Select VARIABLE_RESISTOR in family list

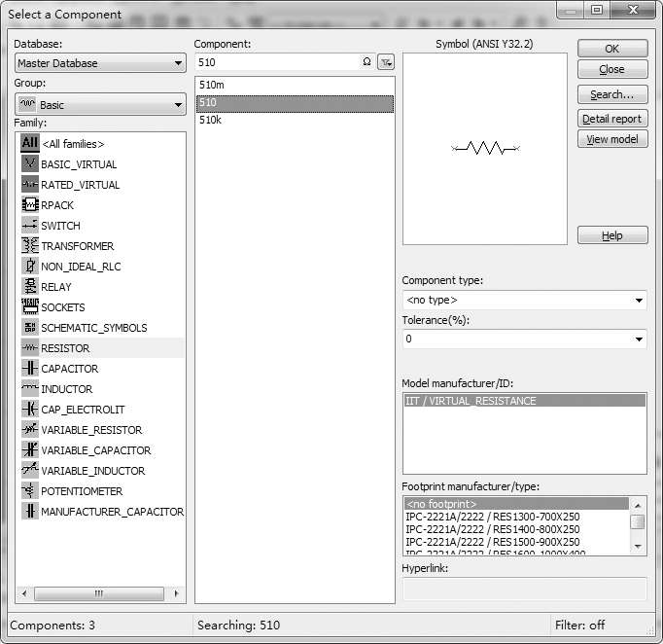(x=90, y=430)
